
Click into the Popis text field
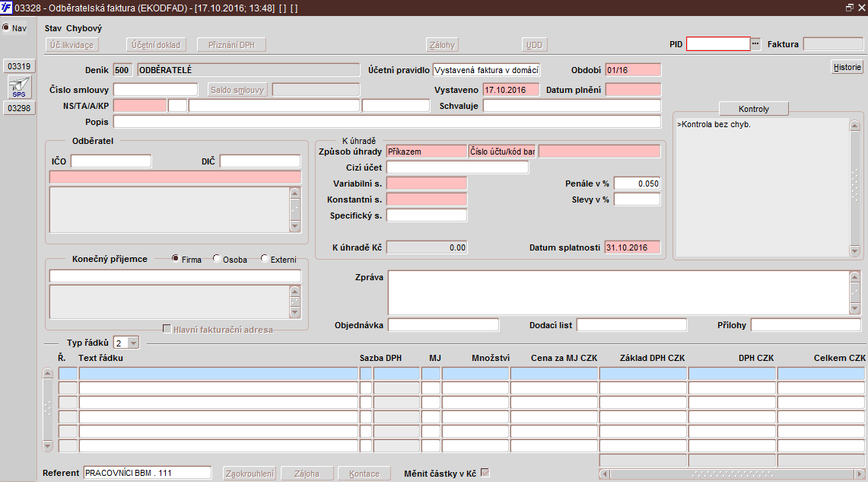point(386,122)
